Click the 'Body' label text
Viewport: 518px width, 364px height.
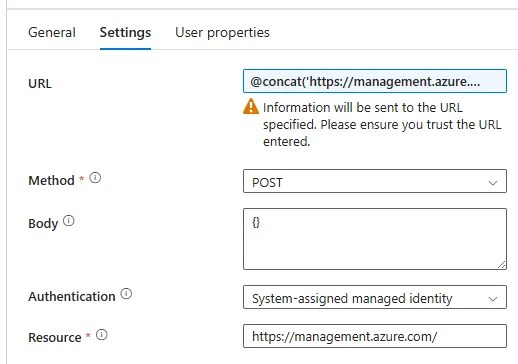coord(43,224)
